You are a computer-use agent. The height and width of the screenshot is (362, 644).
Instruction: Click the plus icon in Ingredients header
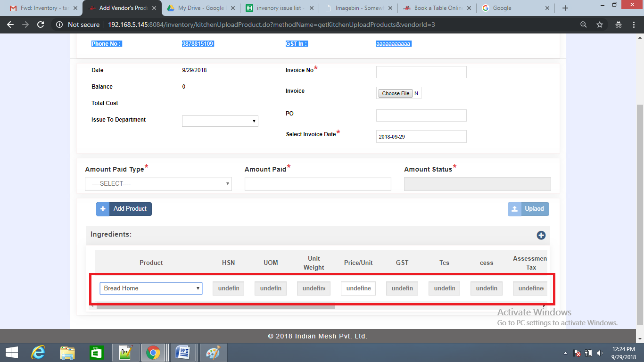(x=541, y=235)
